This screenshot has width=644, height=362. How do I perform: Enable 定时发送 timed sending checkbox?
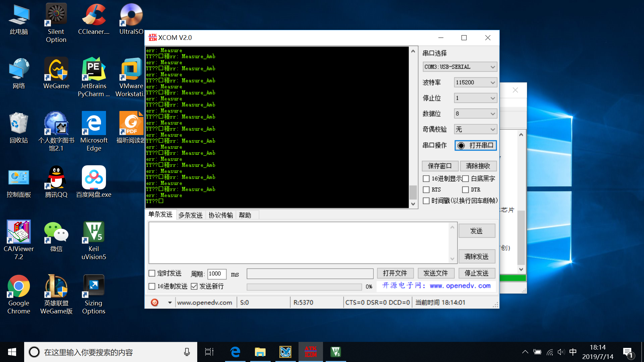pyautogui.click(x=152, y=274)
